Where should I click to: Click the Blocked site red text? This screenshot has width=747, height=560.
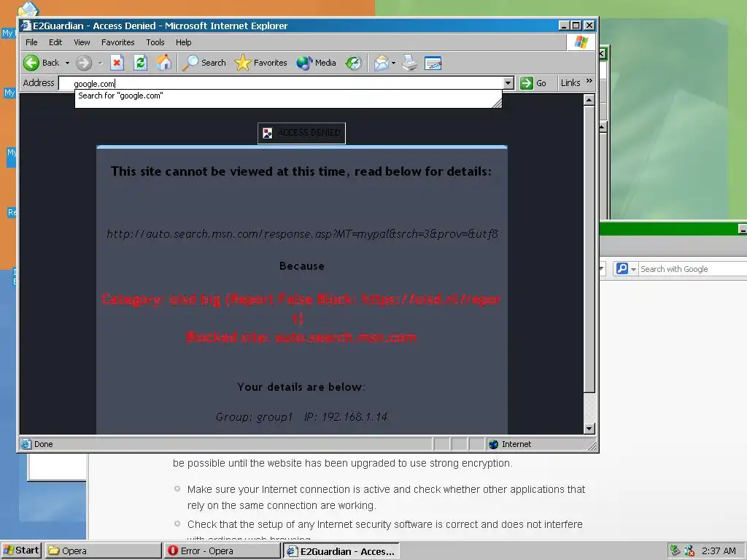coord(301,337)
